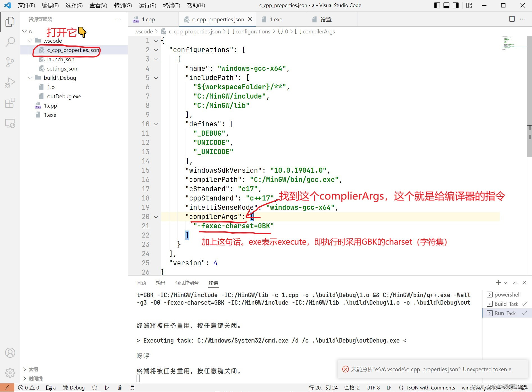Open the 运行(R) menu
The width and height of the screenshot is (532, 392).
click(147, 5)
